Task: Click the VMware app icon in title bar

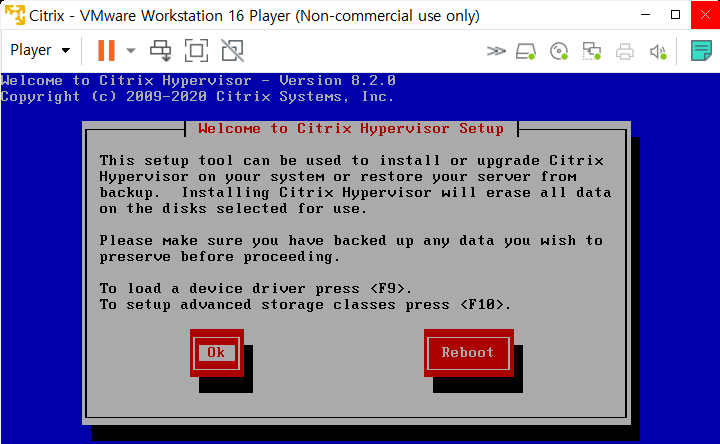Action: click(15, 15)
